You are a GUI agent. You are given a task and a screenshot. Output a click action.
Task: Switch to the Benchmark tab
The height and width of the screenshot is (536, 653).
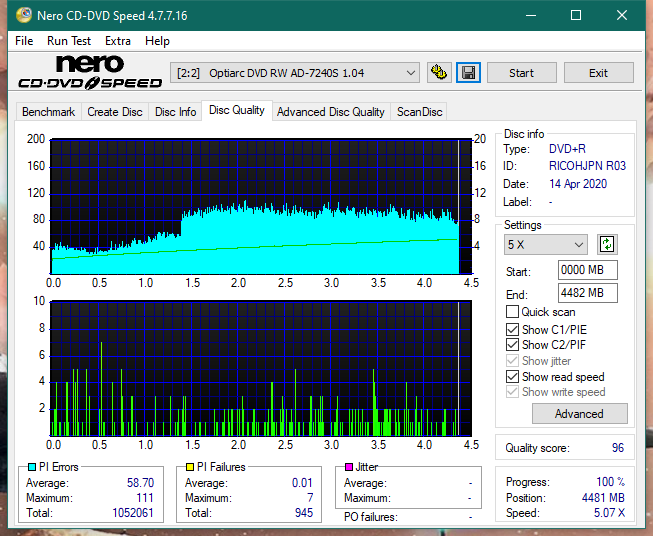[49, 112]
